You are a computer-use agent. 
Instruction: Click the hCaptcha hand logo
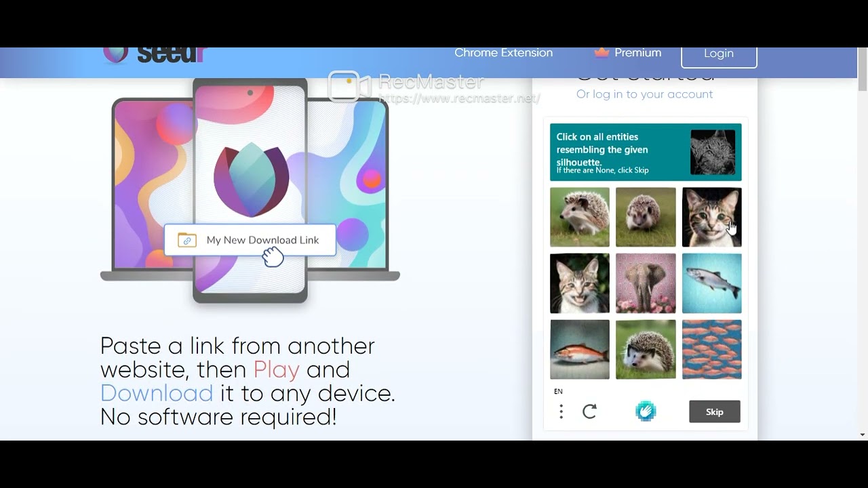click(646, 411)
